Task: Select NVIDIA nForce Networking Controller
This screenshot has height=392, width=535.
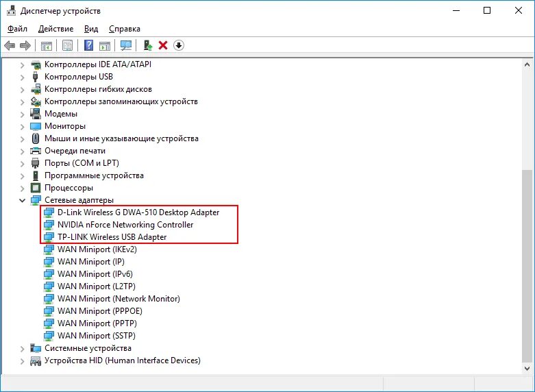Action: pyautogui.click(x=125, y=225)
